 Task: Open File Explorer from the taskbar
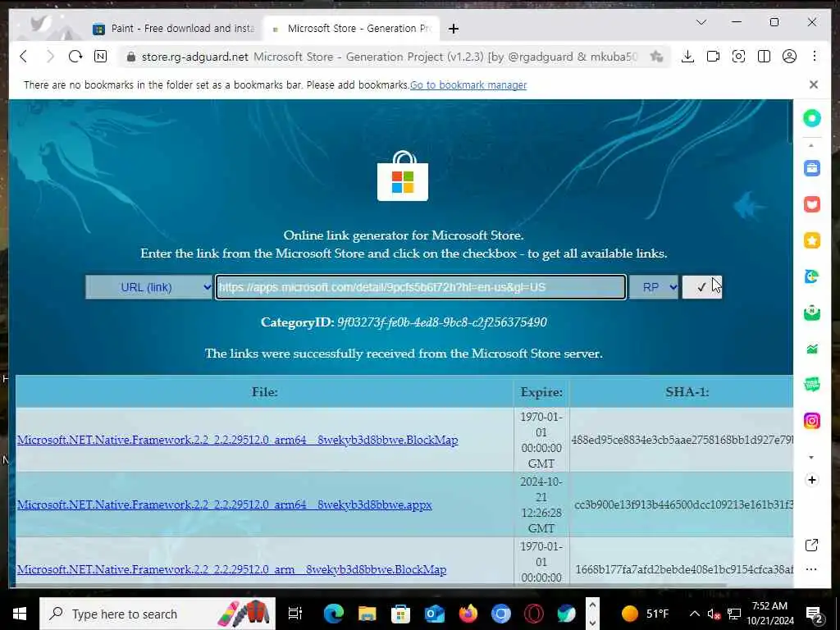[x=367, y=614]
